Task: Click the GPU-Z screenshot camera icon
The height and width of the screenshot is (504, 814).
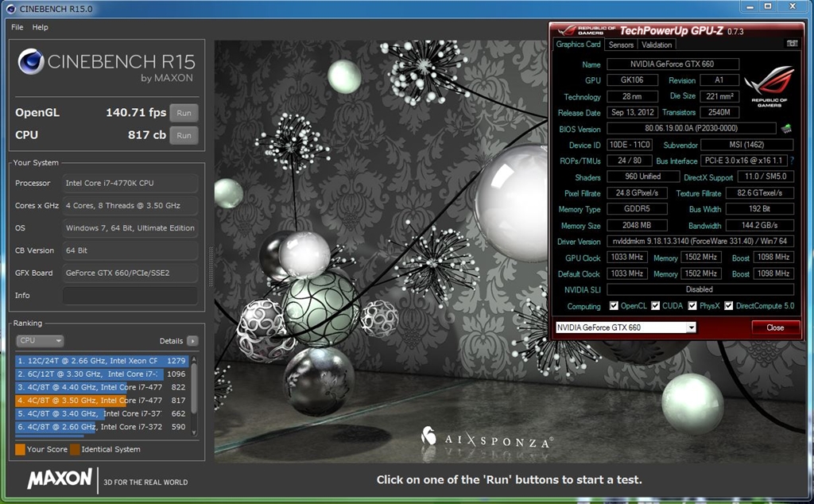Action: [x=792, y=44]
